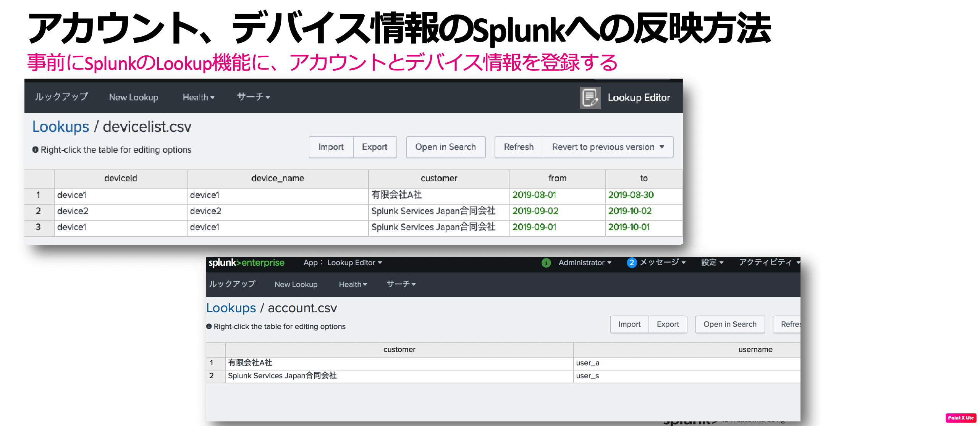Click Open in Search for account.csv

click(x=730, y=324)
